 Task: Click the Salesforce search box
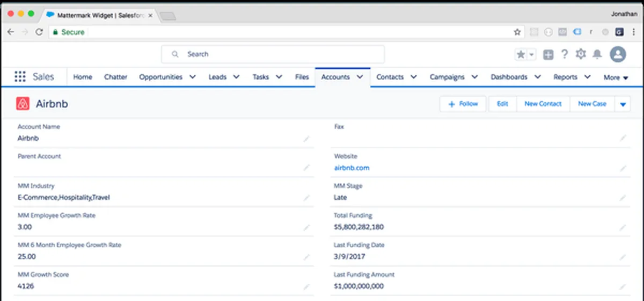pos(273,54)
